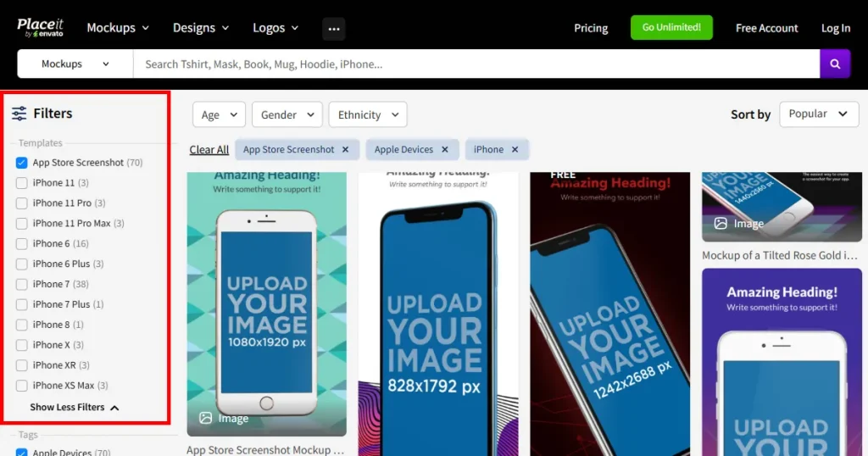Open the Tilted Rose Gold iPhone thumbnail
The height and width of the screenshot is (456, 868).
point(782,207)
